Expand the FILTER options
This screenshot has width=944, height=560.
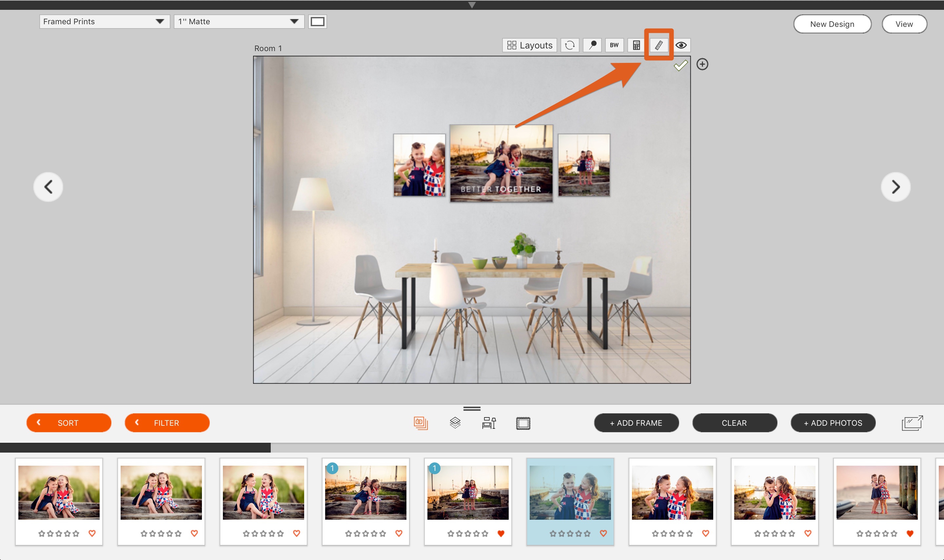coord(167,423)
